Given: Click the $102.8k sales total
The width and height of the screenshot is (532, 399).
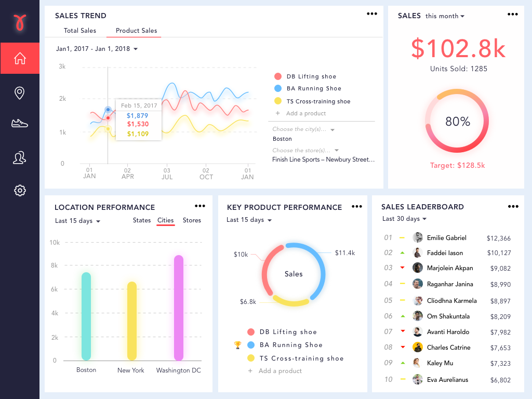Looking at the screenshot, I should coord(458,48).
